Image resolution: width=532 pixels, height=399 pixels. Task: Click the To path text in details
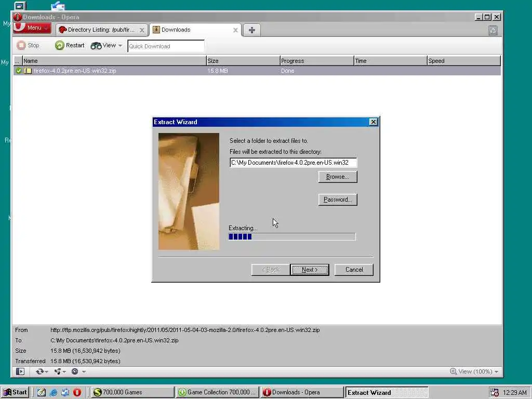tap(114, 340)
